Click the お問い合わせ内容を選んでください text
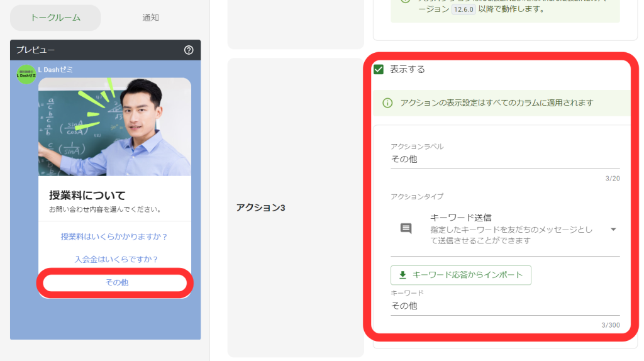644x361 pixels. [105, 209]
